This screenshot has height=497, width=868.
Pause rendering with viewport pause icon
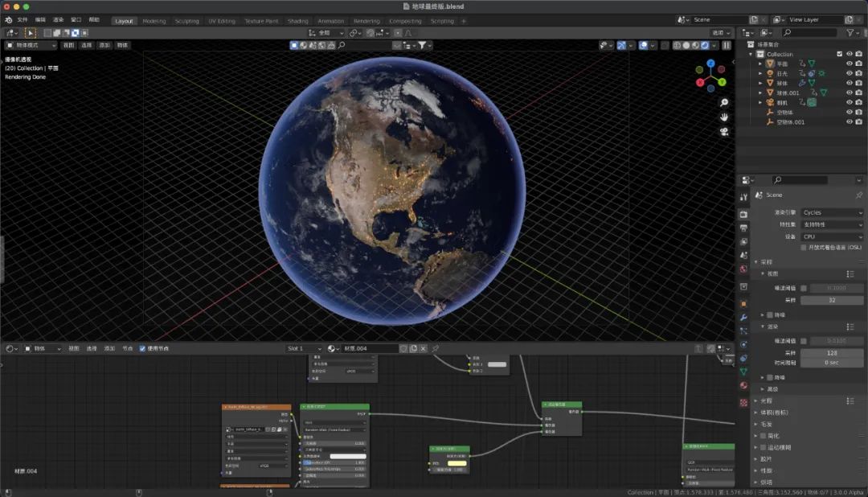[727, 46]
